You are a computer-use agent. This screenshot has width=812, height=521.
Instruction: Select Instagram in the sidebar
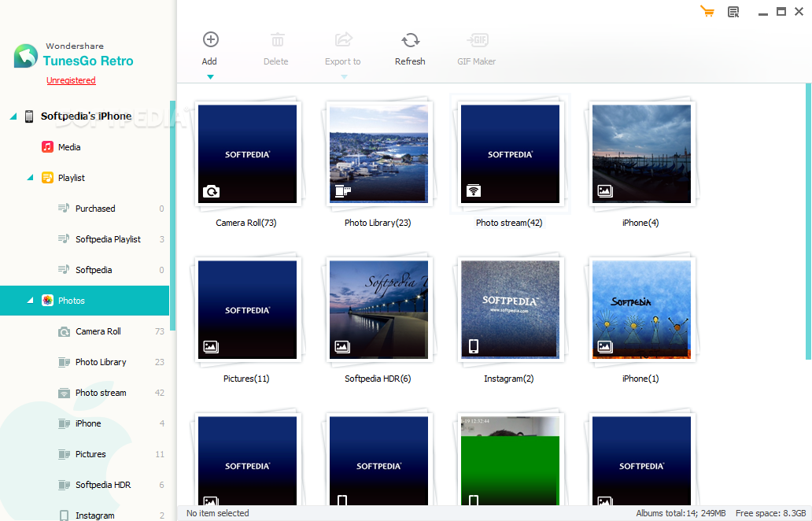click(x=84, y=515)
